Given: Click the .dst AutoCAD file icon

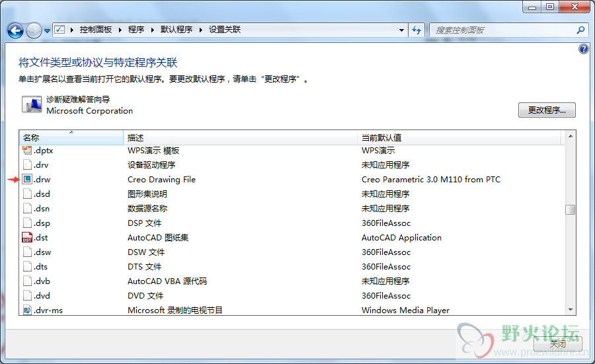Looking at the screenshot, I should tap(27, 237).
